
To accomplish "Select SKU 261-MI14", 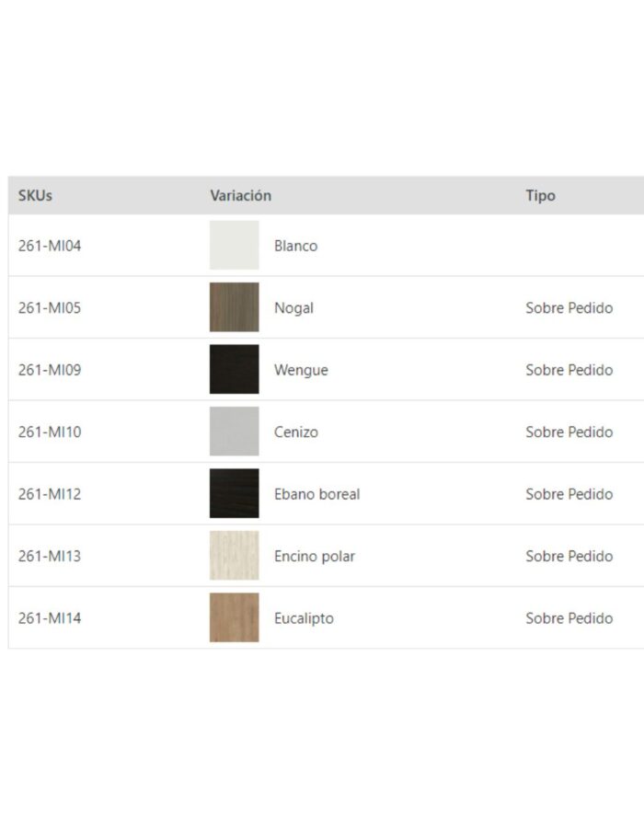I will 50,618.
